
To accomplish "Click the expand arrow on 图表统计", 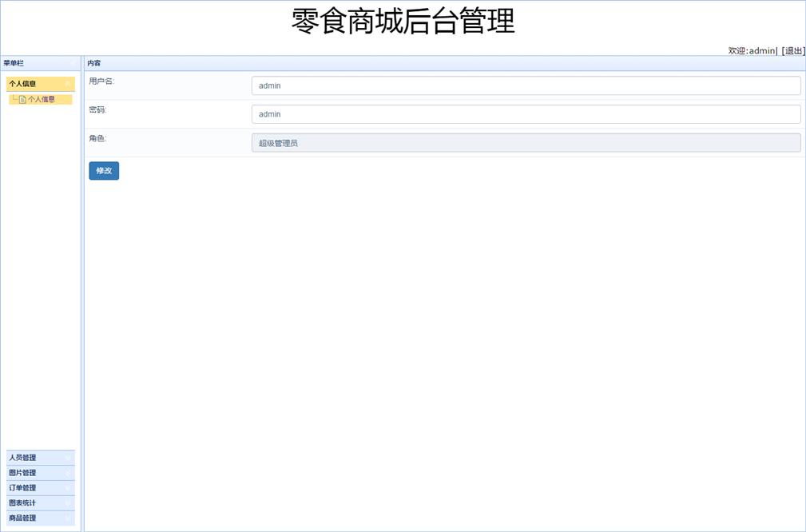I will pos(68,503).
